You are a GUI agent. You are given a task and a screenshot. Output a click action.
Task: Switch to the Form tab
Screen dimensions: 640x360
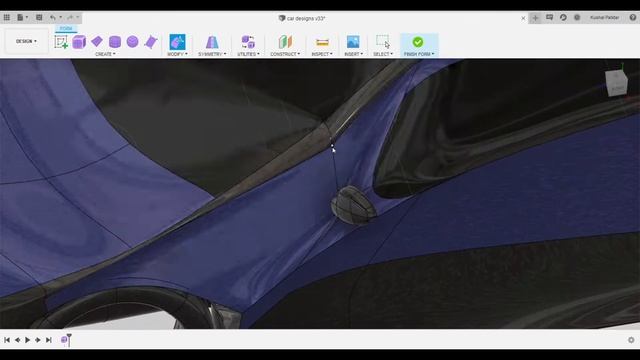(x=66, y=29)
